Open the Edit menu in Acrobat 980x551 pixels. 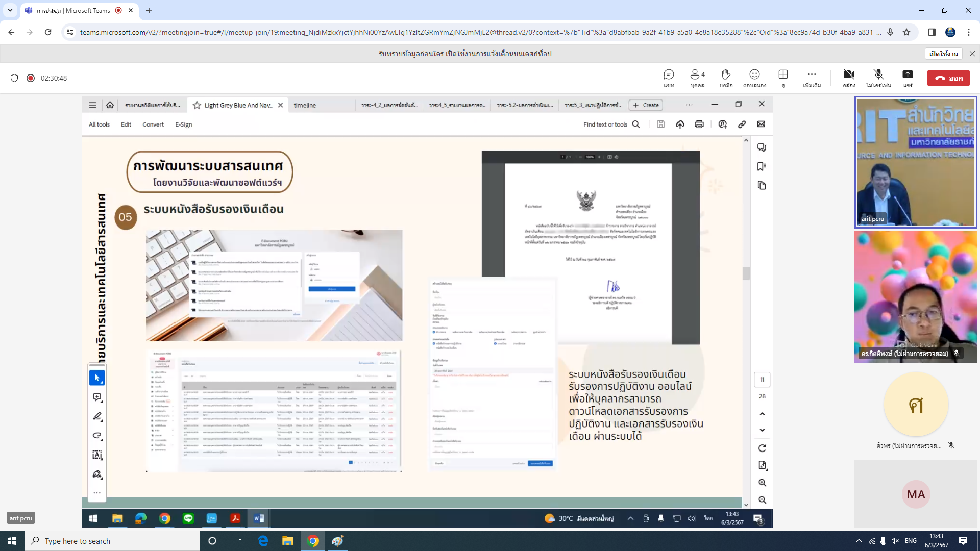tap(126, 124)
